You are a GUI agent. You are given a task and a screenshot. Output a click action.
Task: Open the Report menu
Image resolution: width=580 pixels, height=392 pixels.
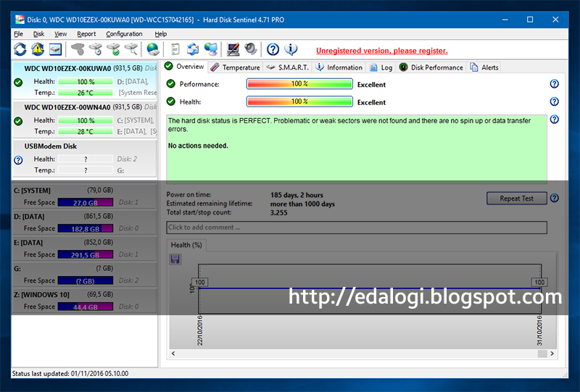coord(86,34)
